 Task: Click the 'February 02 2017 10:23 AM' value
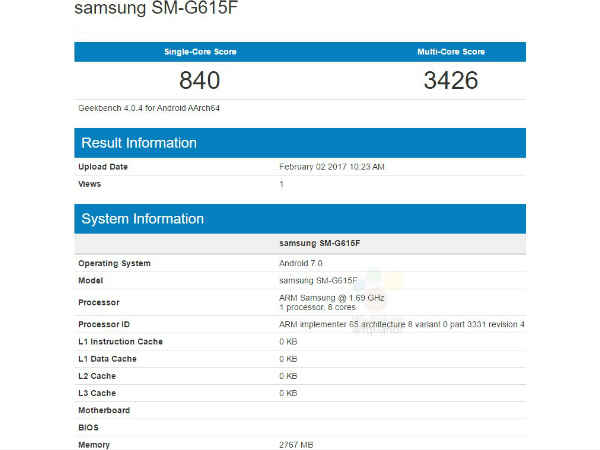[332, 166]
